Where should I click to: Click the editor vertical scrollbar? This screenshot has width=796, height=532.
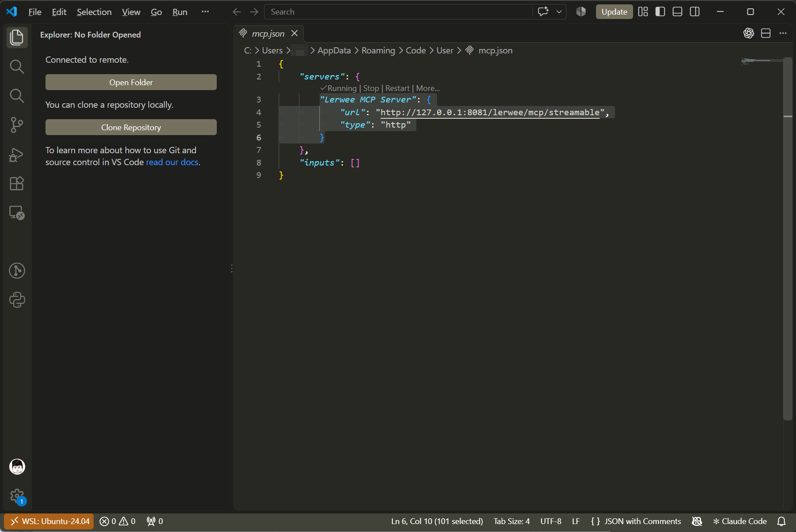(788, 238)
